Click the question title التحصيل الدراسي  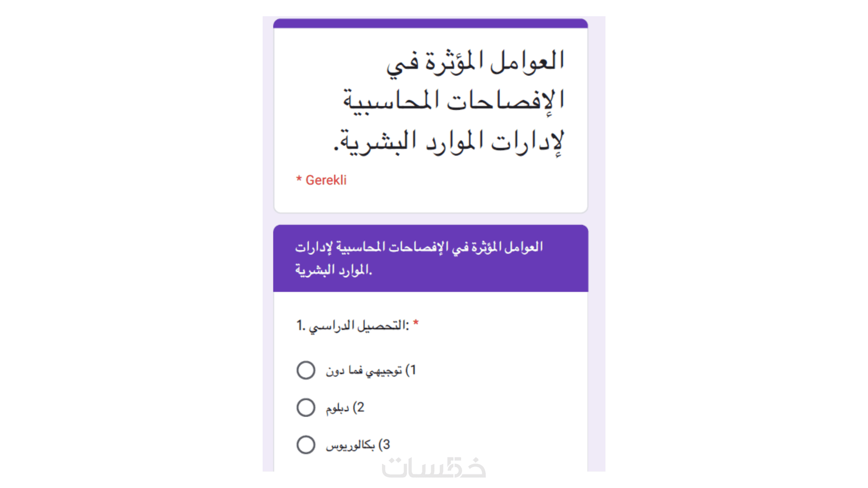point(359,325)
